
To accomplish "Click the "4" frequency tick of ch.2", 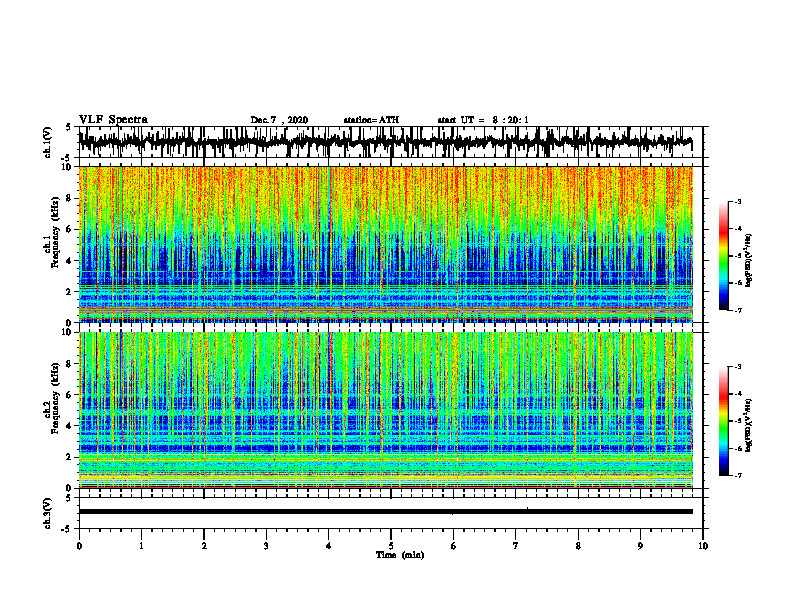I will [71, 426].
